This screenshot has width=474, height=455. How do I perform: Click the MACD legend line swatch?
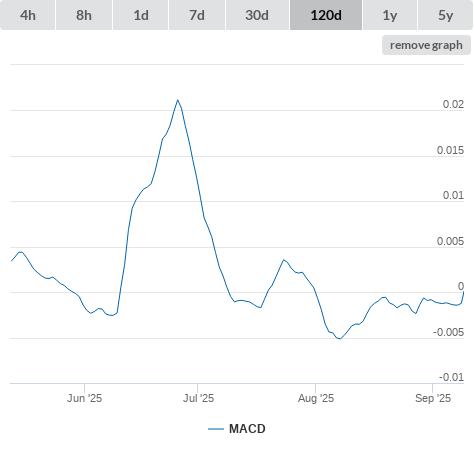click(216, 429)
